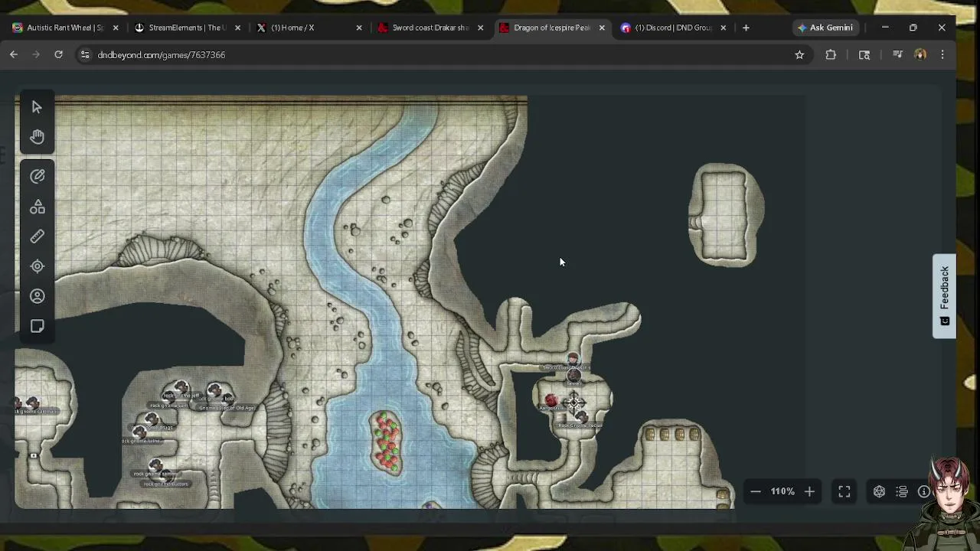This screenshot has height=551, width=980.
Task: Choose the draw pencil tool
Action: click(x=37, y=177)
